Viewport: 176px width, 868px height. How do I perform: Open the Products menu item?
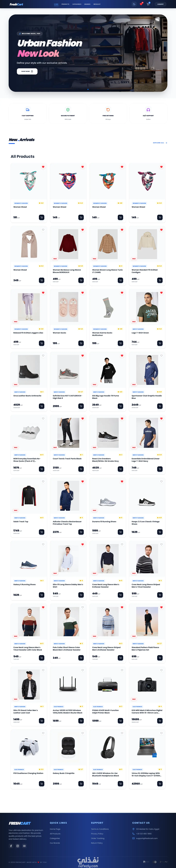click(x=65, y=4)
